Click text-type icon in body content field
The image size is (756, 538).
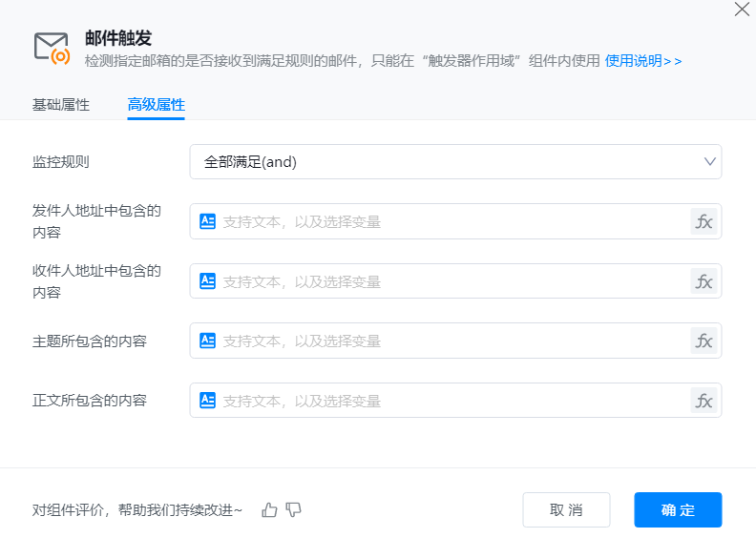click(x=207, y=401)
